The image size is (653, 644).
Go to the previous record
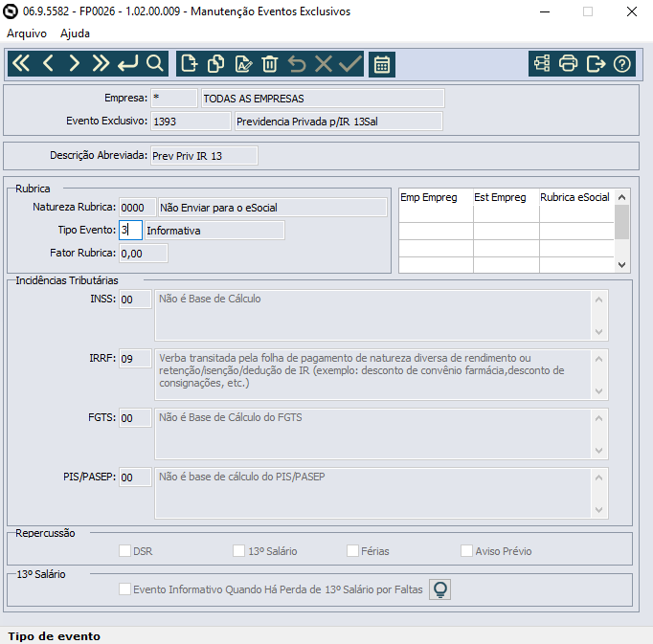48,64
